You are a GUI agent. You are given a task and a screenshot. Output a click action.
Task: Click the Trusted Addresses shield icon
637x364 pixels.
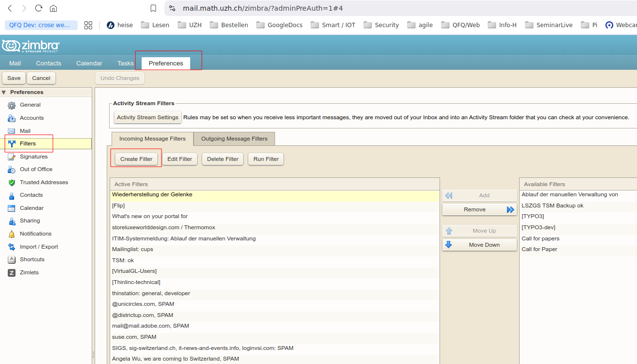pyautogui.click(x=12, y=183)
